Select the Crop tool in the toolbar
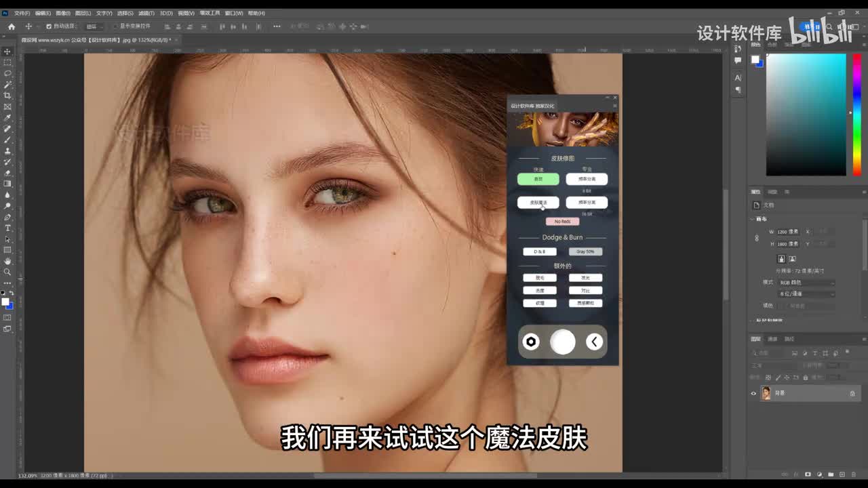Viewport: 868px width, 488px height. point(7,96)
